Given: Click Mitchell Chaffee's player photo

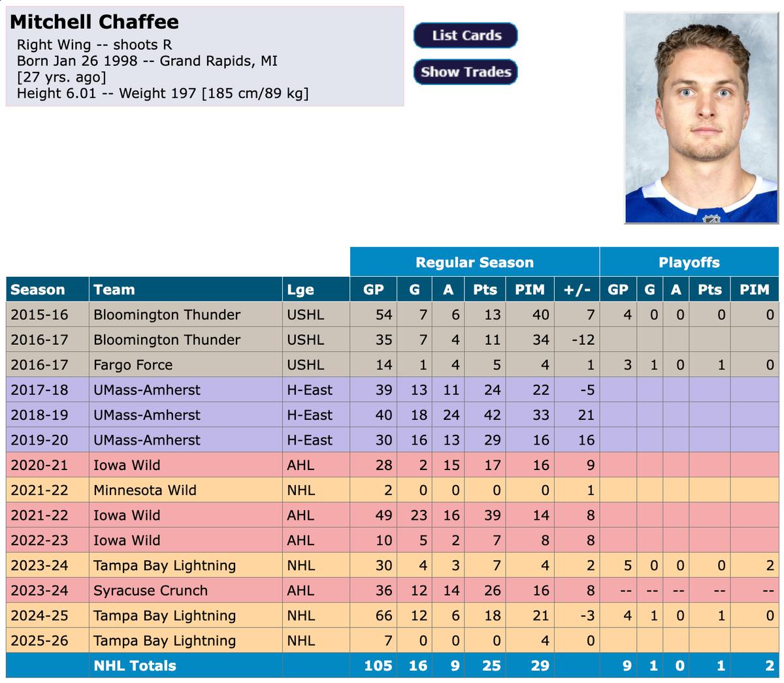Looking at the screenshot, I should [x=701, y=118].
